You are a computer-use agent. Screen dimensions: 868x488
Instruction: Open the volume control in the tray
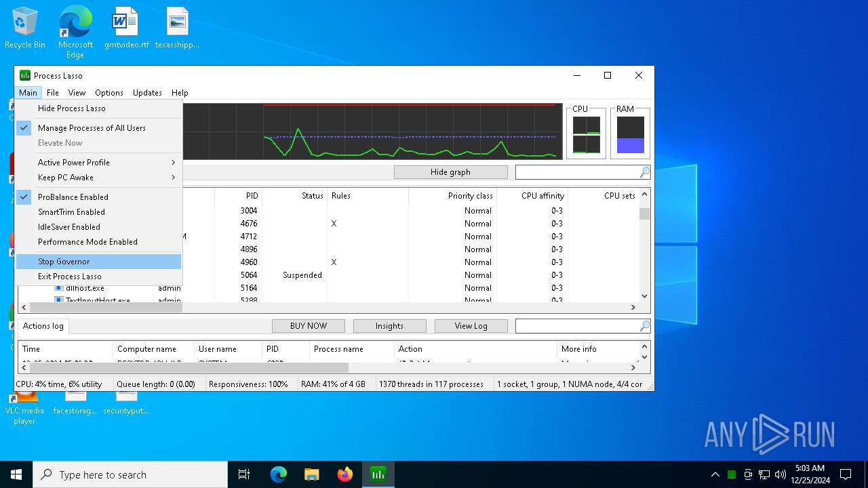tap(781, 474)
